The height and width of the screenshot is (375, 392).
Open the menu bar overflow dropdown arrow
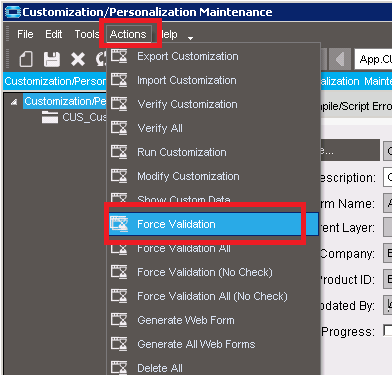(x=190, y=38)
